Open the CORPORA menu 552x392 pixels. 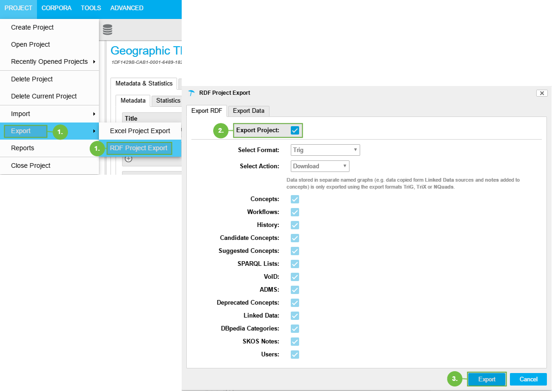(56, 8)
